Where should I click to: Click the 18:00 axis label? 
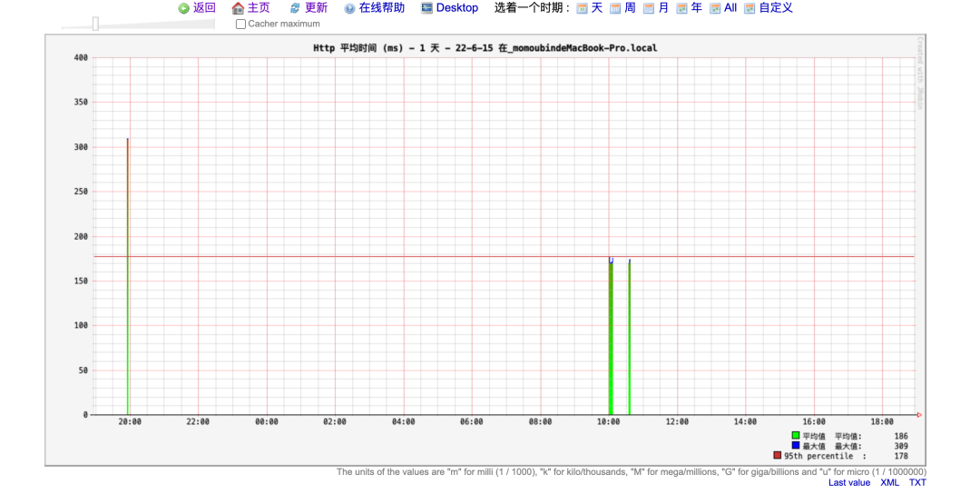(x=882, y=422)
